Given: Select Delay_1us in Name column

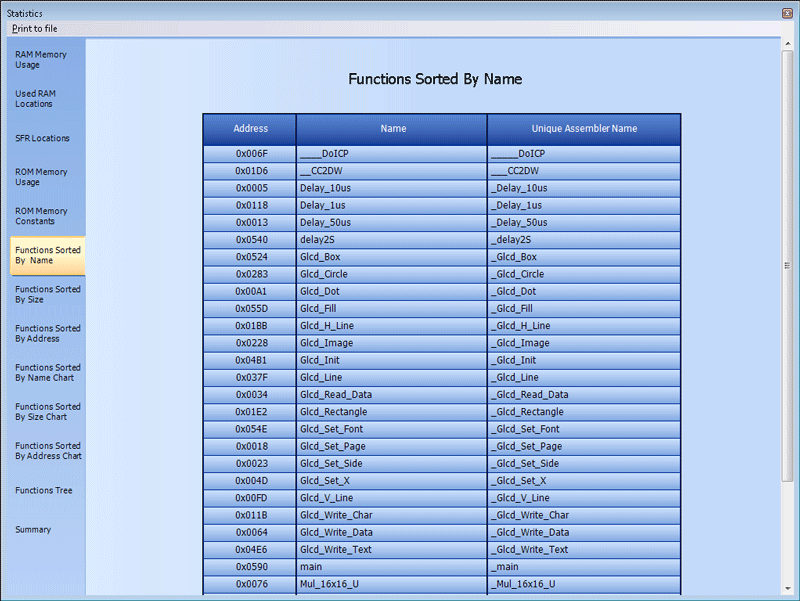Looking at the screenshot, I should coord(392,206).
